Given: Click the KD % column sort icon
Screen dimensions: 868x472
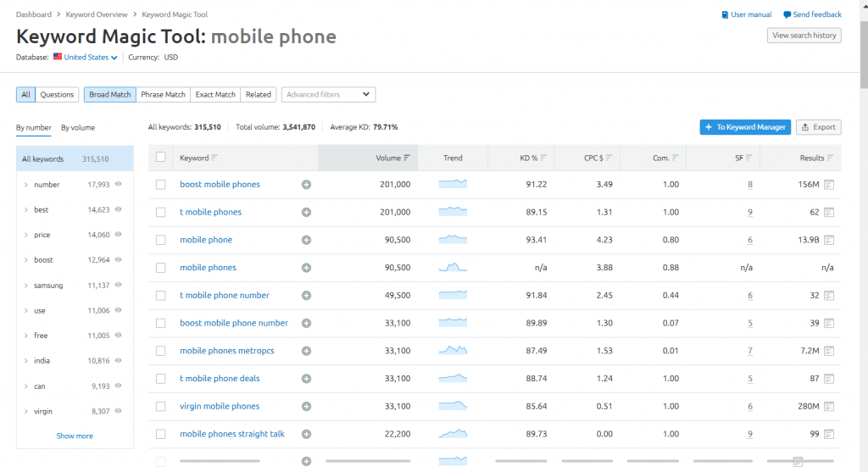Looking at the screenshot, I should [542, 158].
